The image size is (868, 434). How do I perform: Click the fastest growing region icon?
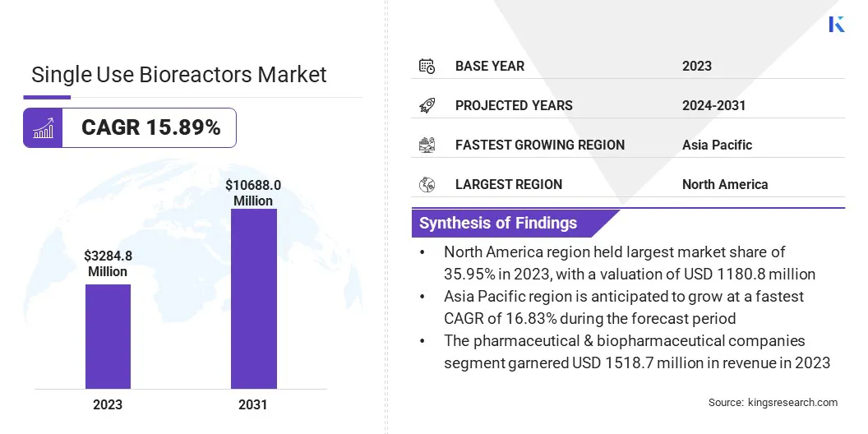click(427, 145)
